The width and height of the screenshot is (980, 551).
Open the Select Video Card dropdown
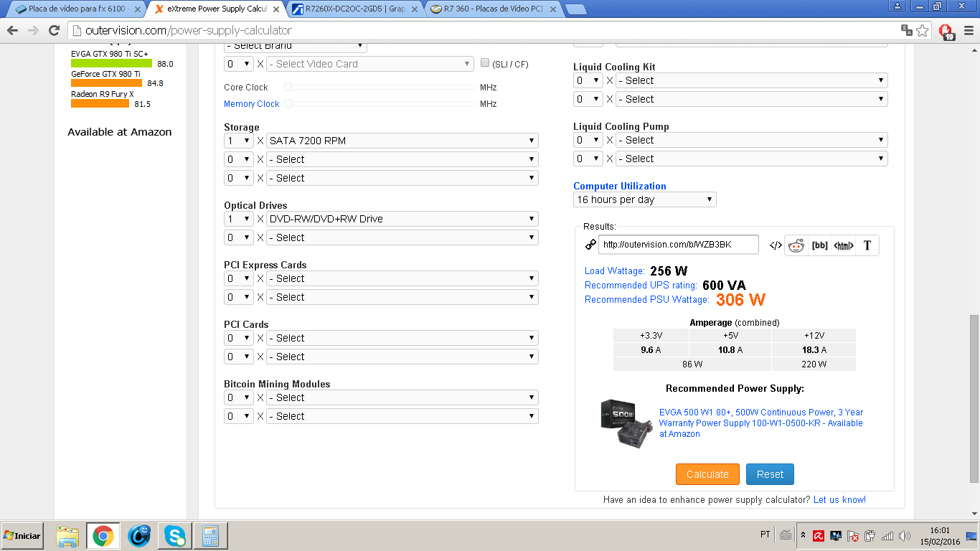pos(370,64)
